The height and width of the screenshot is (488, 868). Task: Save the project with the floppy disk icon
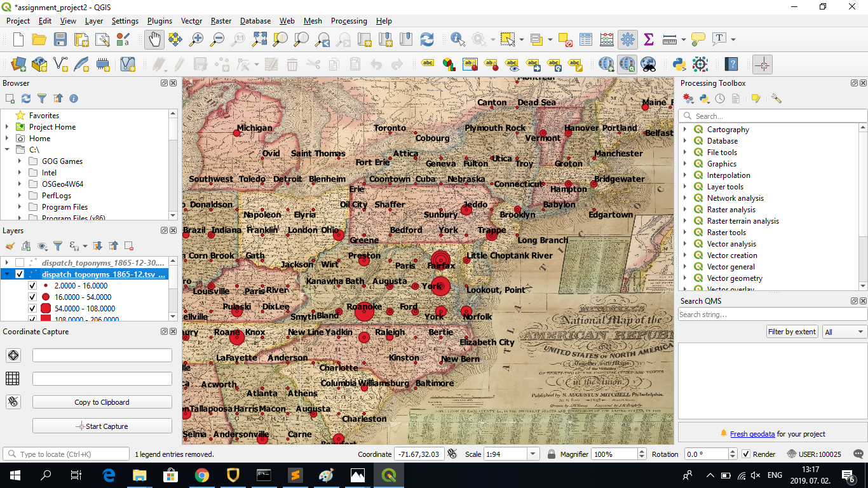(x=60, y=39)
